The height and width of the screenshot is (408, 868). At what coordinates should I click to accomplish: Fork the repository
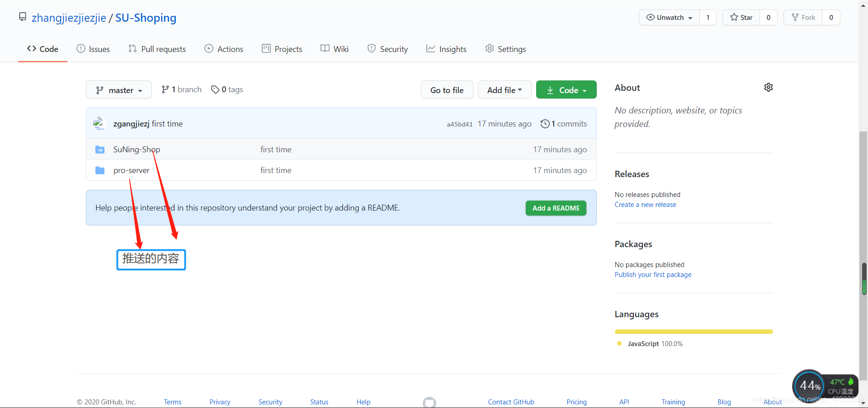803,18
